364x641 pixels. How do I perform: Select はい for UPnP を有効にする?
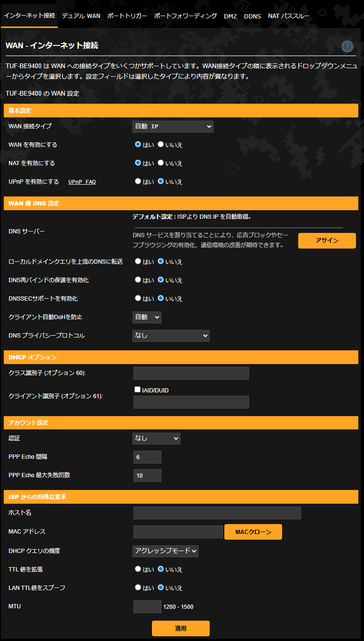click(138, 181)
